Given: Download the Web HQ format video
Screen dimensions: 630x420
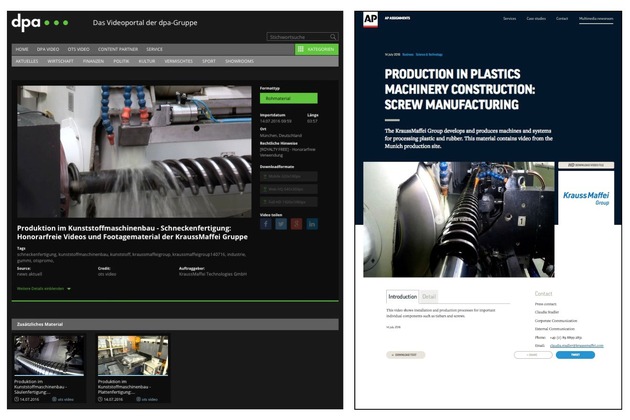Looking at the screenshot, I should 288,189.
